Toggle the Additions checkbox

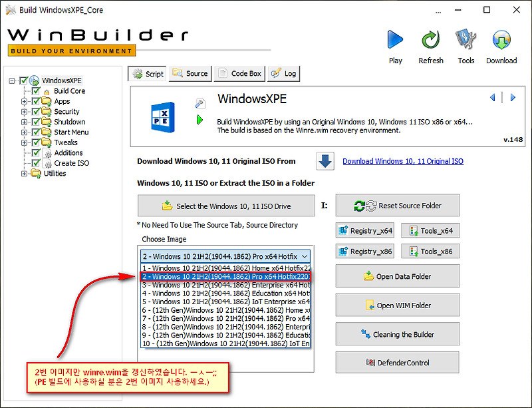(36, 152)
